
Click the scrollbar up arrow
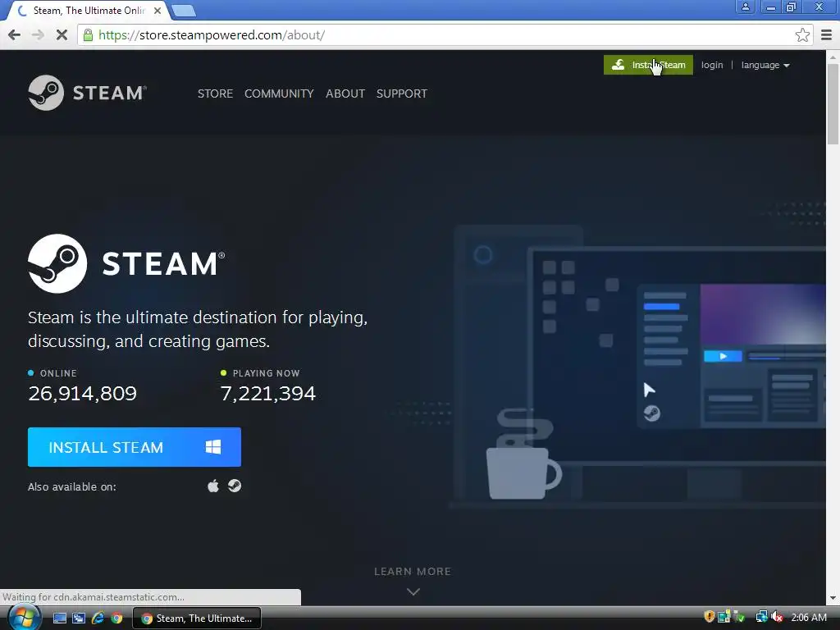coord(833,57)
